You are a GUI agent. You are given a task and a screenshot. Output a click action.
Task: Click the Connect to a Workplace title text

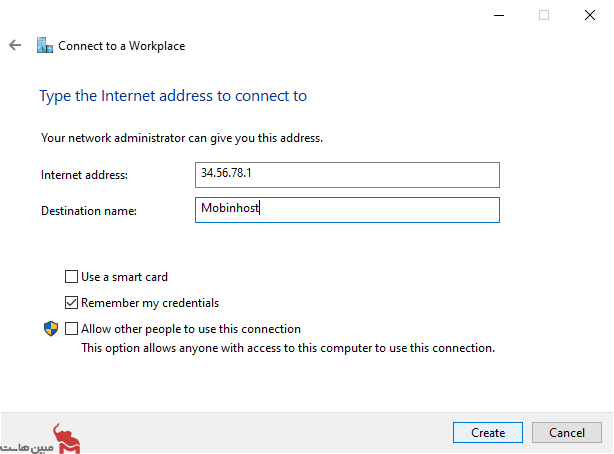pyautogui.click(x=121, y=46)
